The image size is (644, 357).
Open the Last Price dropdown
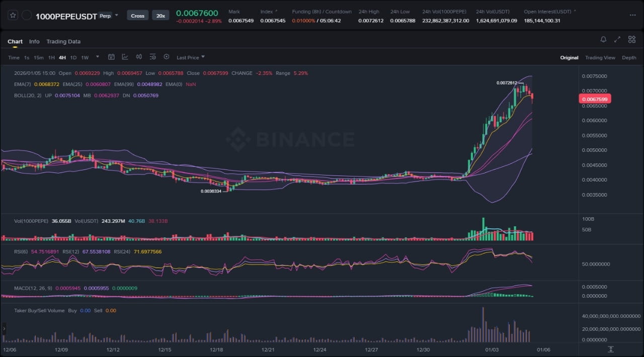coord(191,57)
